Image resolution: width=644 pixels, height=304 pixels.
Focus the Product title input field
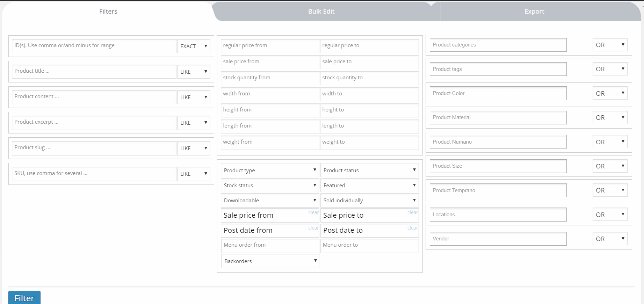(x=94, y=71)
